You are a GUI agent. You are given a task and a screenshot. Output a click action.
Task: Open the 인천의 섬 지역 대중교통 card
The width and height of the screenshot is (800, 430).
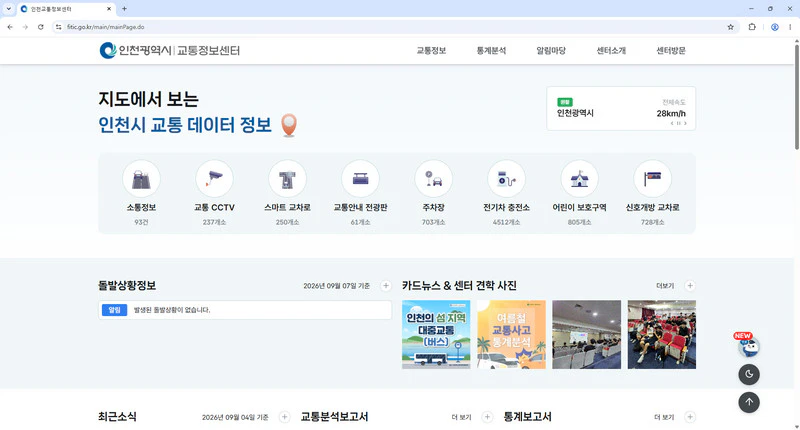coord(436,335)
